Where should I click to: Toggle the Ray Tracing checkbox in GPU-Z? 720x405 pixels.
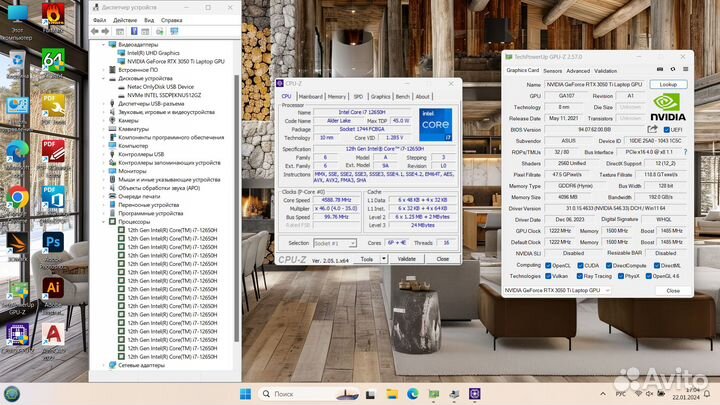[x=579, y=276]
